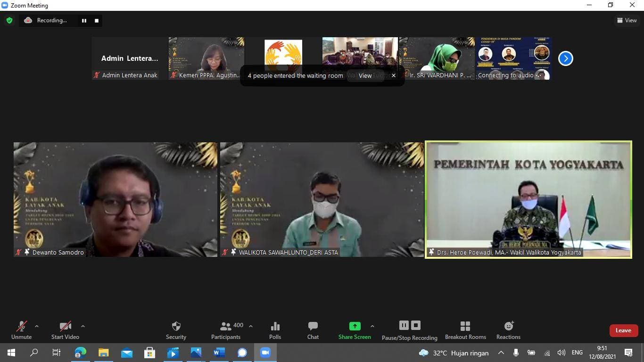Pause the recording in top indicator

point(84,20)
